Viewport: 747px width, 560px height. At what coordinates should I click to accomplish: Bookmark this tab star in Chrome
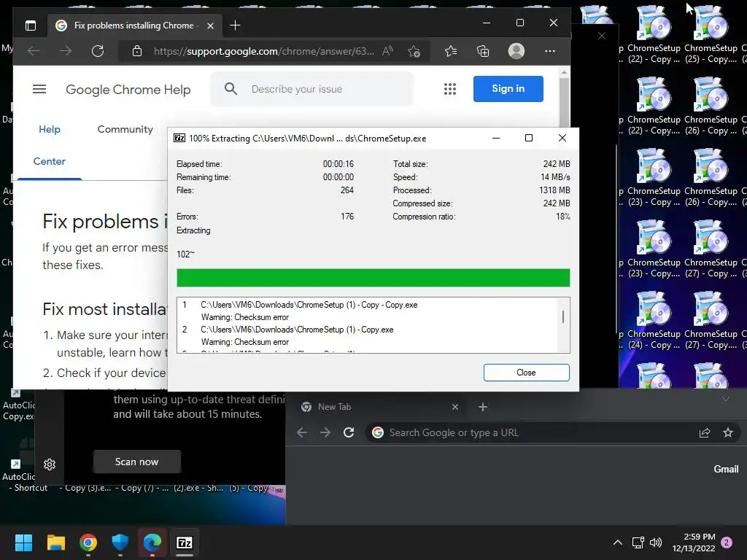coord(728,432)
